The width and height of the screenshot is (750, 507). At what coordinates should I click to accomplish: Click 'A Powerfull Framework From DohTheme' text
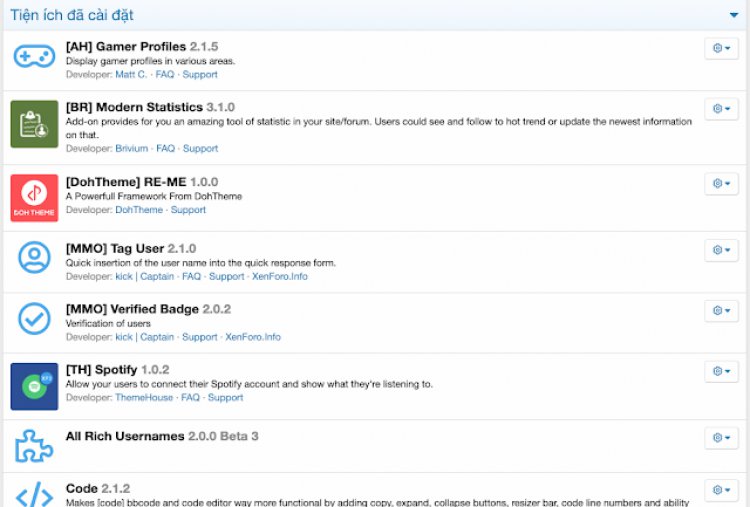click(154, 197)
